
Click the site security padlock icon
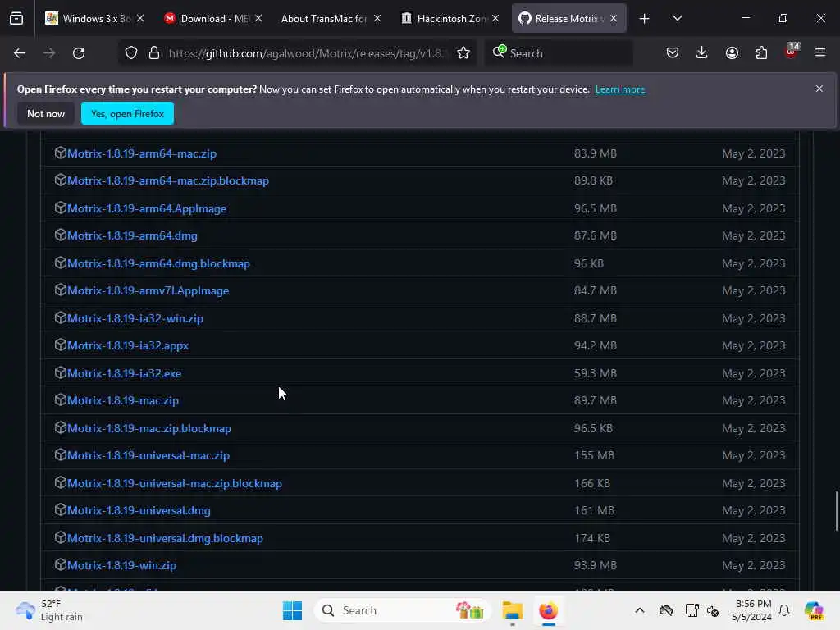click(154, 53)
